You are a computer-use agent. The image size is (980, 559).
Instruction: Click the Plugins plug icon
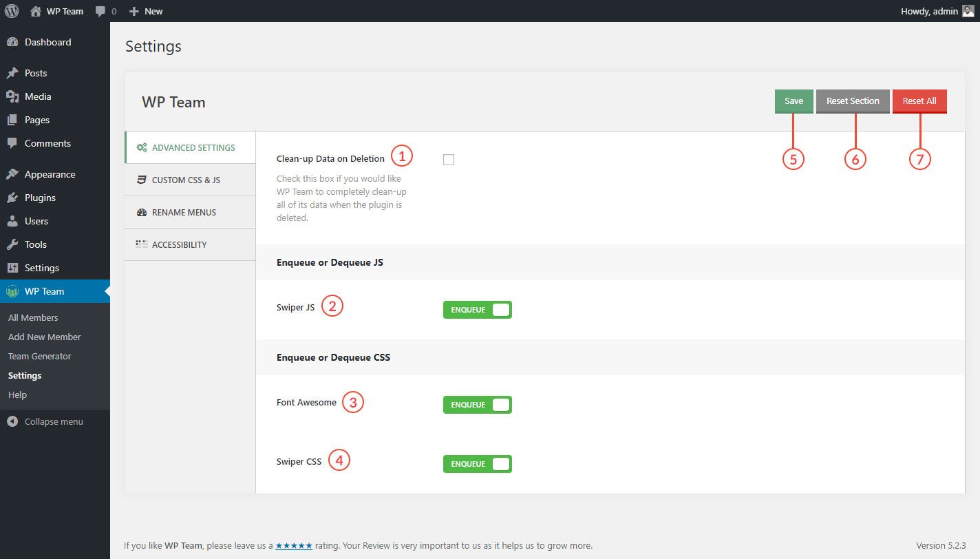[x=12, y=198]
